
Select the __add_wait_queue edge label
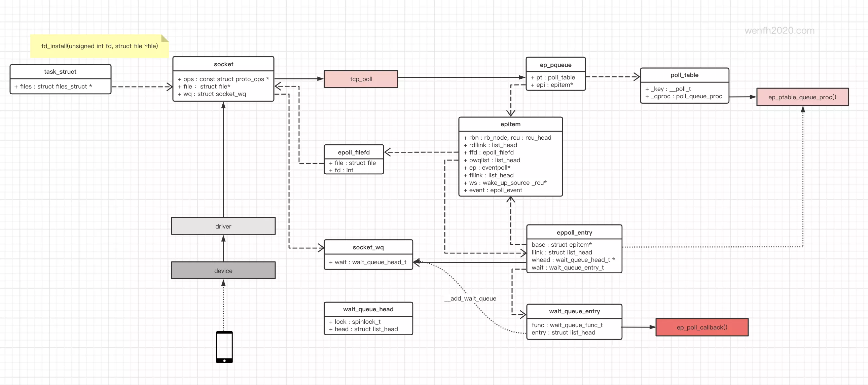[x=470, y=299]
